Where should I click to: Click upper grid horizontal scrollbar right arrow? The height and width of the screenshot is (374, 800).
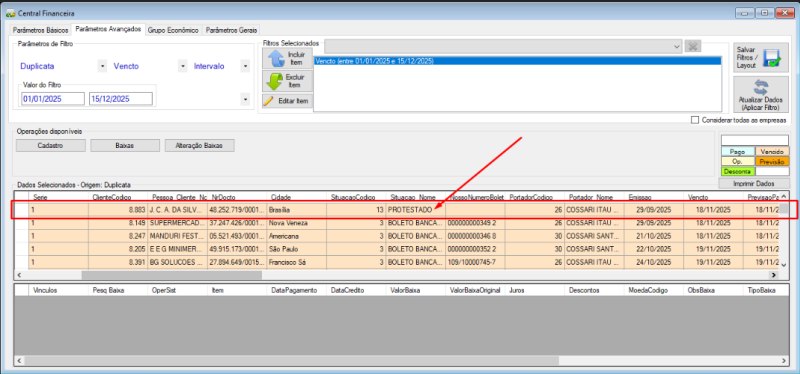click(x=773, y=275)
